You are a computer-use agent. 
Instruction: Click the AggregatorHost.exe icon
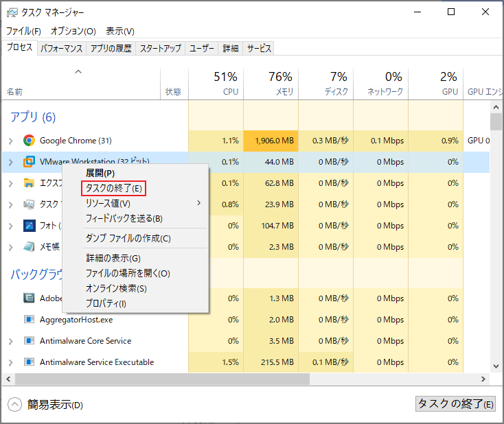(x=29, y=320)
